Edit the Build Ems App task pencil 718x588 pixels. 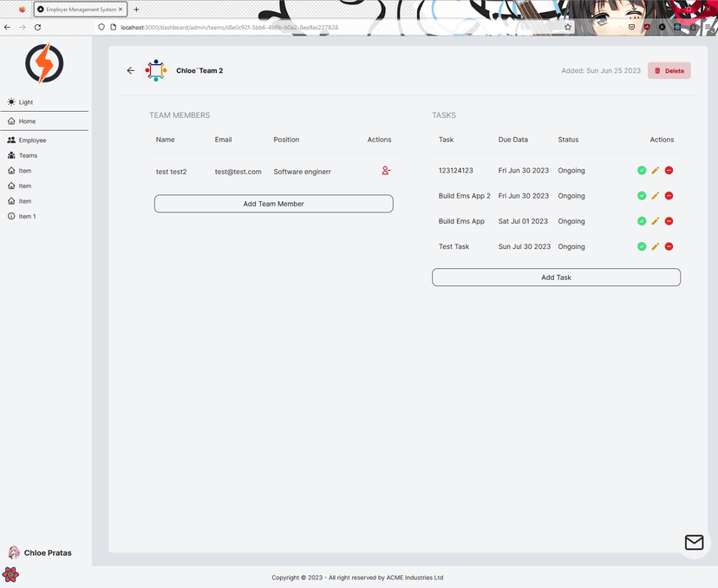pos(656,221)
